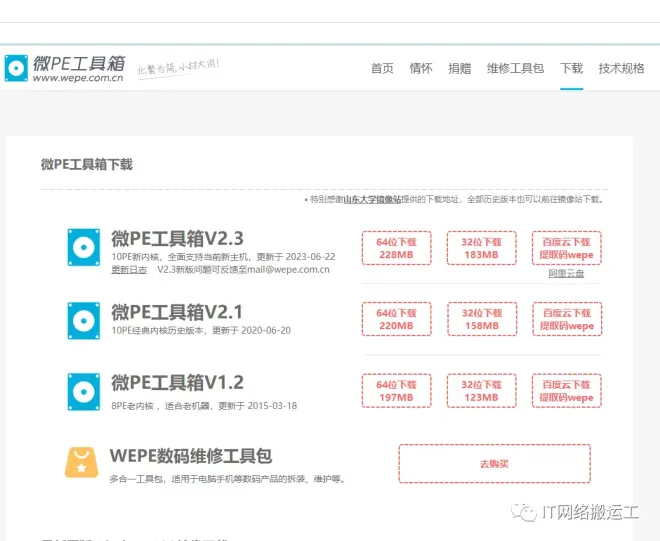Click the 微PE工具箱下载 heading
660x541 pixels.
pyautogui.click(x=87, y=164)
